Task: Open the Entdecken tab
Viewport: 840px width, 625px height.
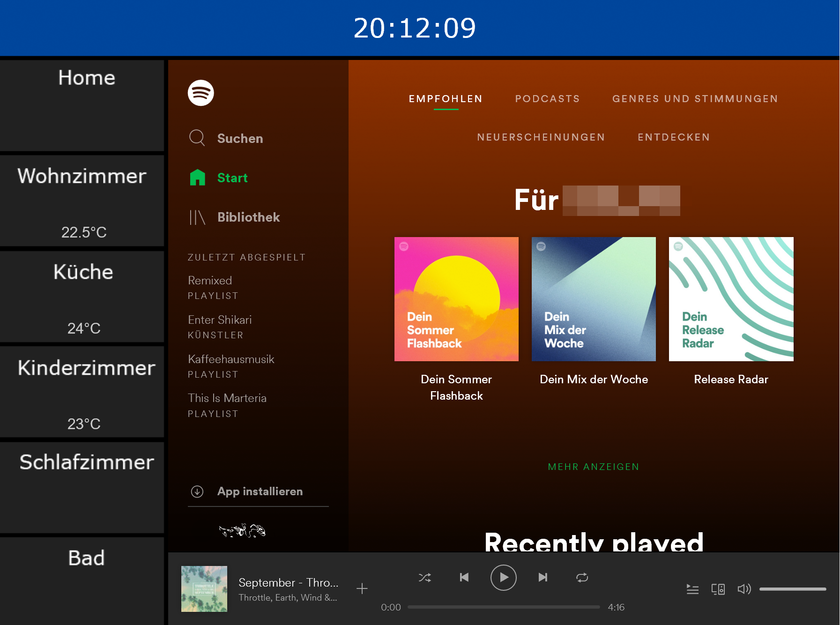Action: [x=674, y=137]
